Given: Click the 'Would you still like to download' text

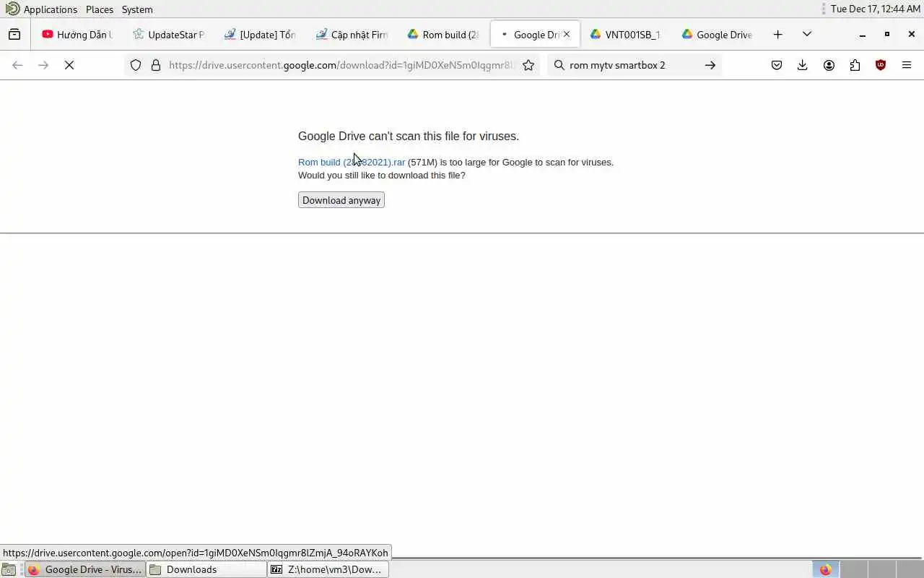Looking at the screenshot, I should [382, 176].
